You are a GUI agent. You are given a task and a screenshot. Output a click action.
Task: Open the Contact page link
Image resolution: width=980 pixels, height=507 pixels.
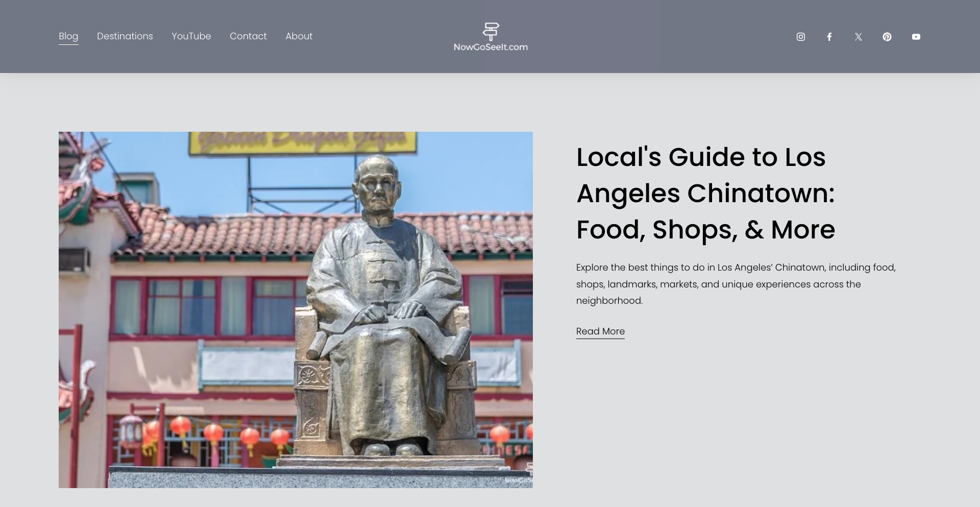pos(248,36)
